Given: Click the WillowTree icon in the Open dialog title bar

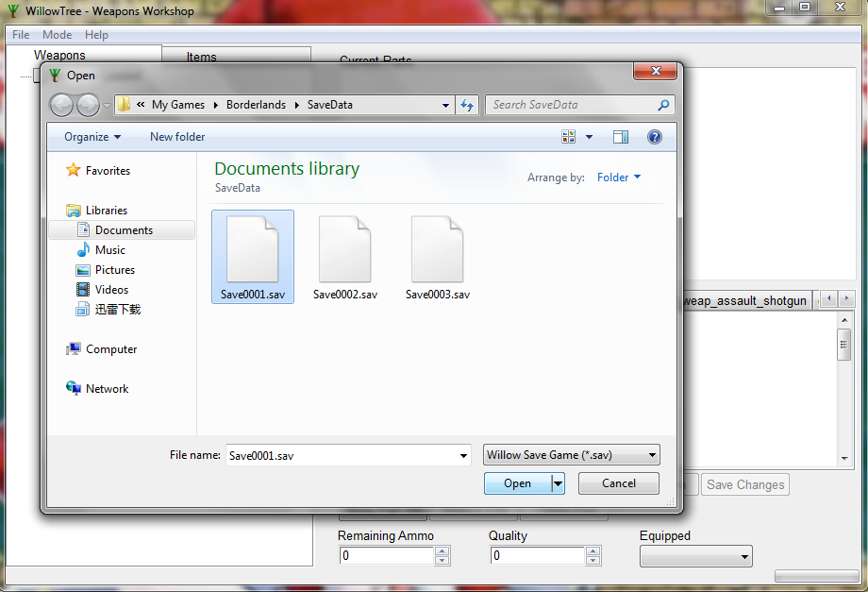Looking at the screenshot, I should tap(55, 75).
